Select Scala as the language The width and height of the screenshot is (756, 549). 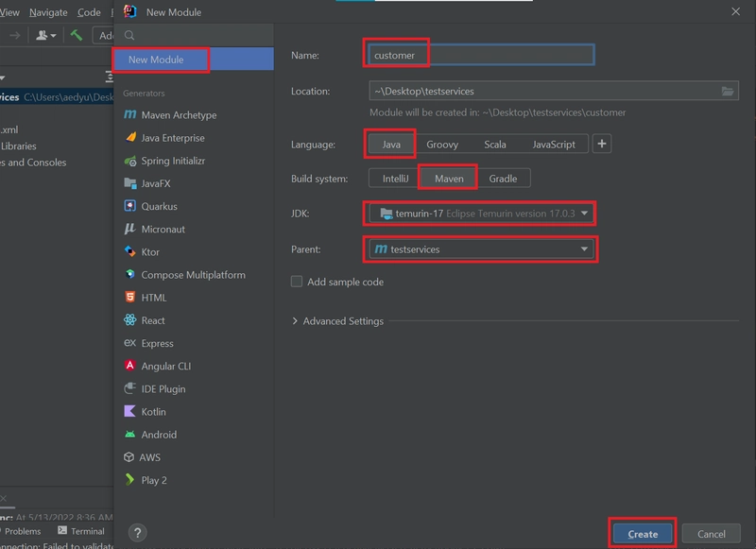click(x=494, y=145)
